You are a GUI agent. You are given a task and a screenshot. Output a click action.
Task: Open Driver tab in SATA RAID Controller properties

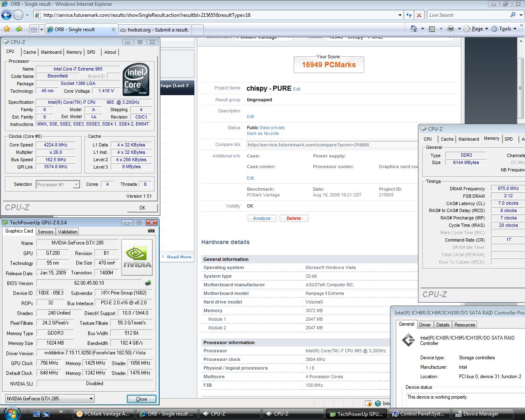point(425,325)
